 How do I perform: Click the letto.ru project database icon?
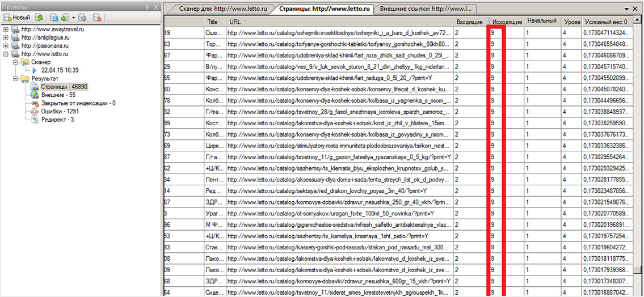pos(15,54)
